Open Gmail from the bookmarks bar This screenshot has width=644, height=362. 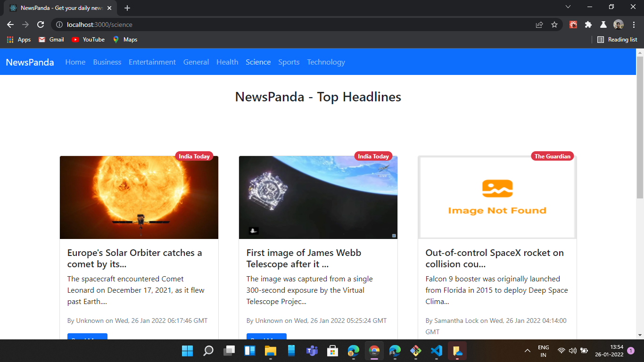(50, 40)
